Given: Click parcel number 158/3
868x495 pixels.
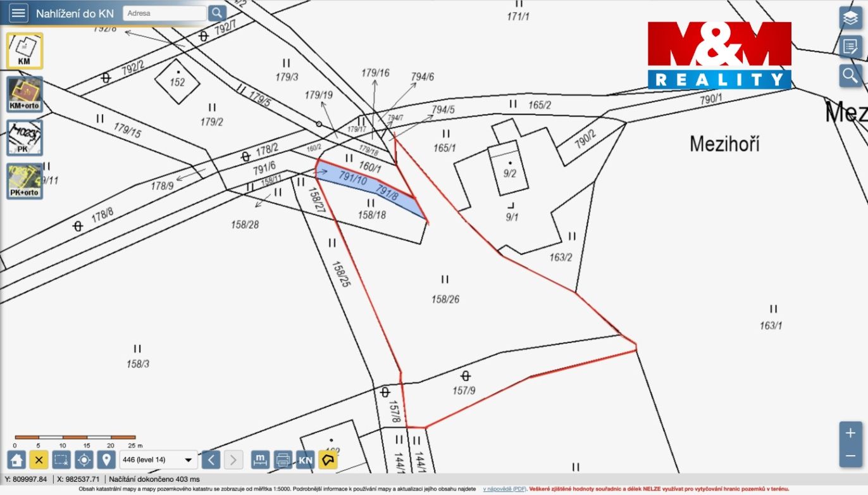Looking at the screenshot, I should [x=137, y=364].
